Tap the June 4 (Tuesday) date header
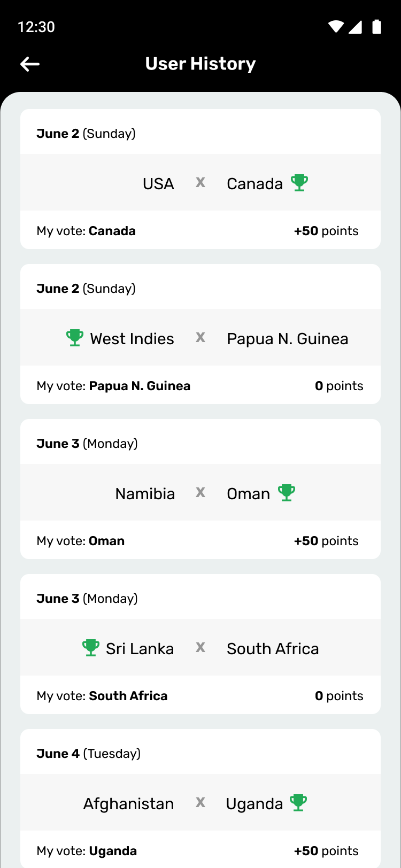Screen dimensions: 401x868 (89, 754)
